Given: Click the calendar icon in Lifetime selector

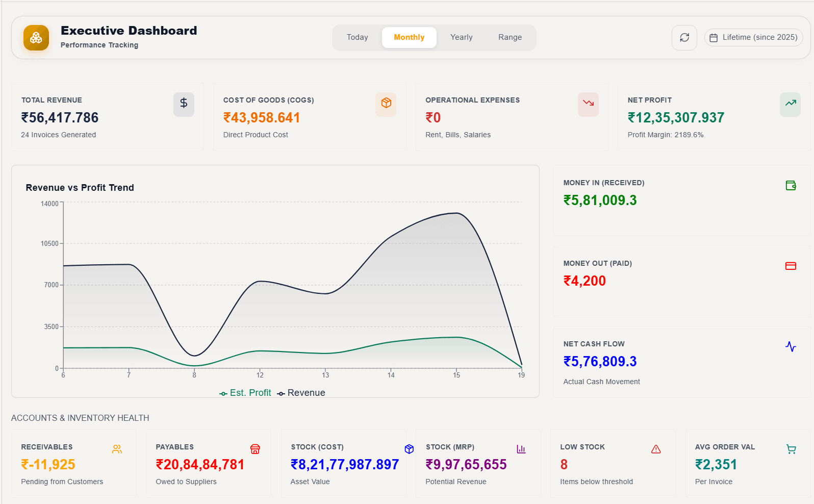Looking at the screenshot, I should pos(714,38).
